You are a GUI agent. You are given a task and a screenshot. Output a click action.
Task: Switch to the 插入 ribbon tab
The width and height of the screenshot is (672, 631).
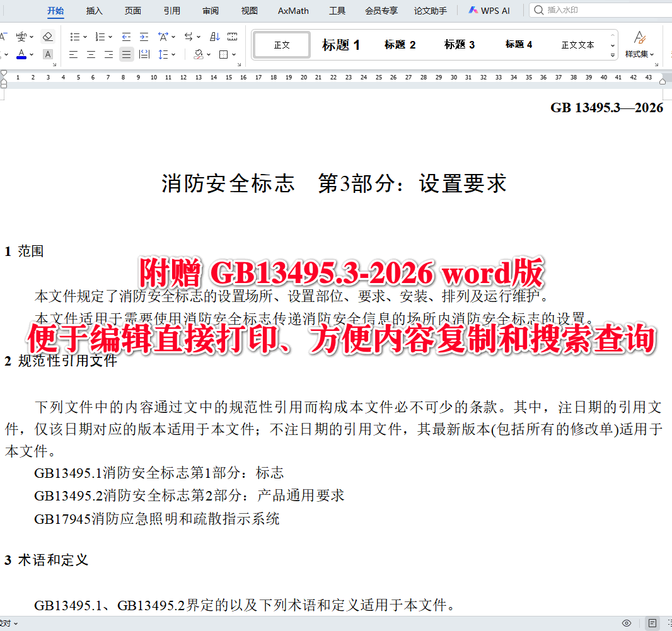tap(93, 10)
